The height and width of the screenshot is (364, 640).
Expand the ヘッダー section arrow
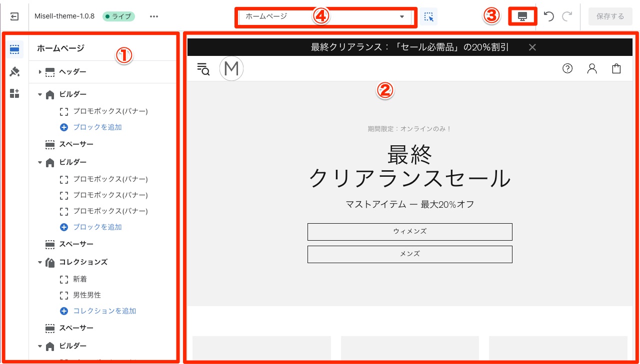pos(40,72)
